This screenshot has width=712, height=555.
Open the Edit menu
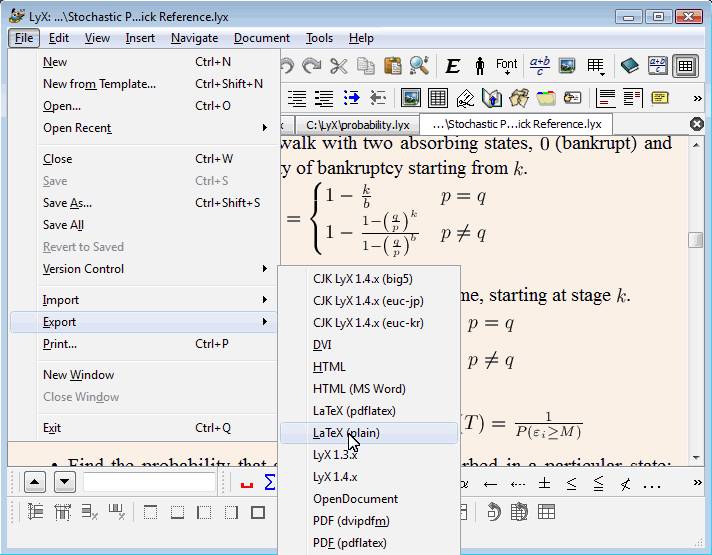point(59,38)
